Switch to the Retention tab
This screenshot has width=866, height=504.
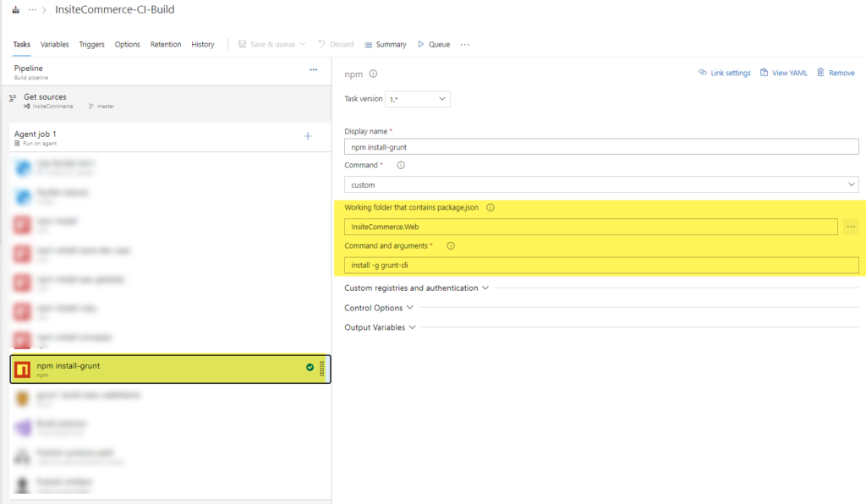click(x=166, y=44)
